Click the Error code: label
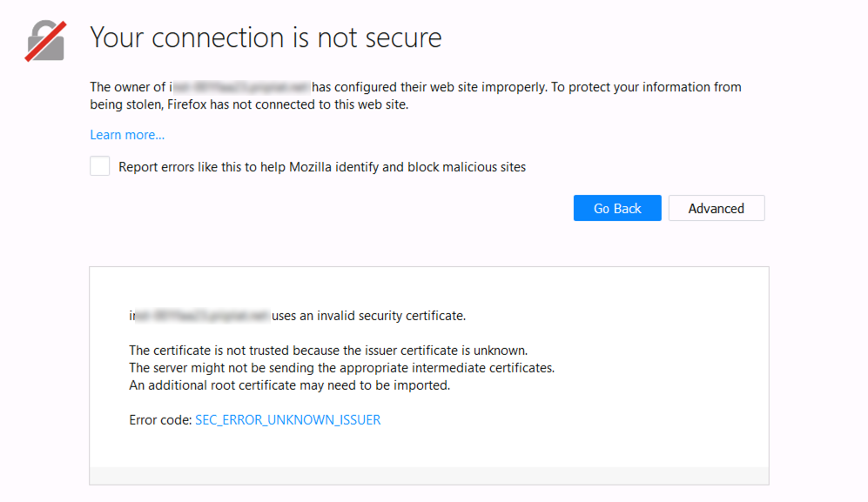Image resolution: width=868 pixels, height=502 pixels. pos(160,420)
